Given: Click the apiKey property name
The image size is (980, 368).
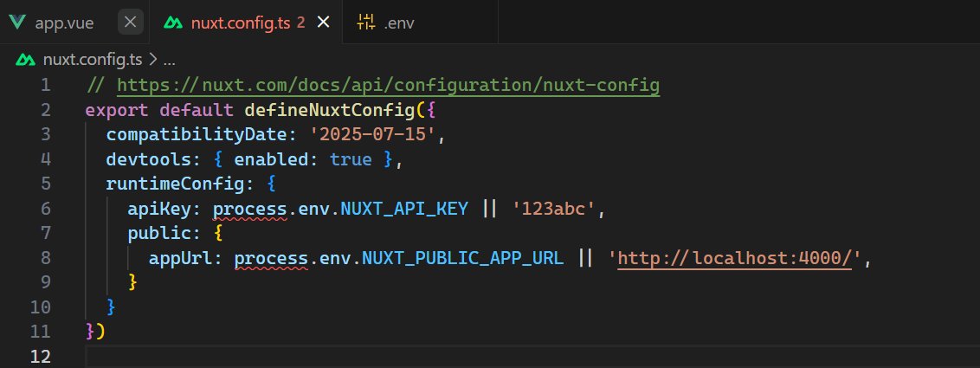Looking at the screenshot, I should [159, 209].
